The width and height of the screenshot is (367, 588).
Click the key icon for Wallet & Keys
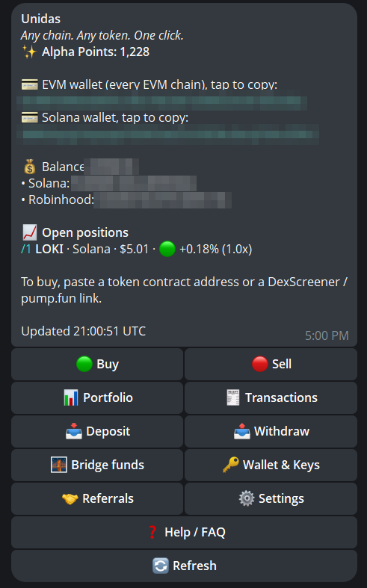coord(230,465)
